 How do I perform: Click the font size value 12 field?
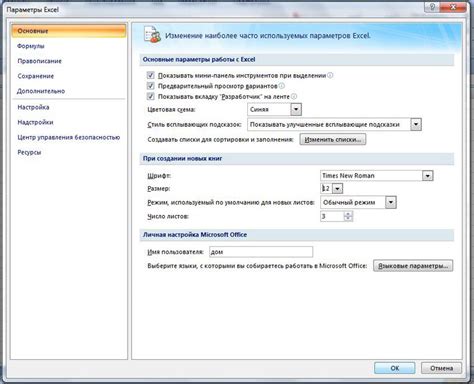(x=326, y=189)
